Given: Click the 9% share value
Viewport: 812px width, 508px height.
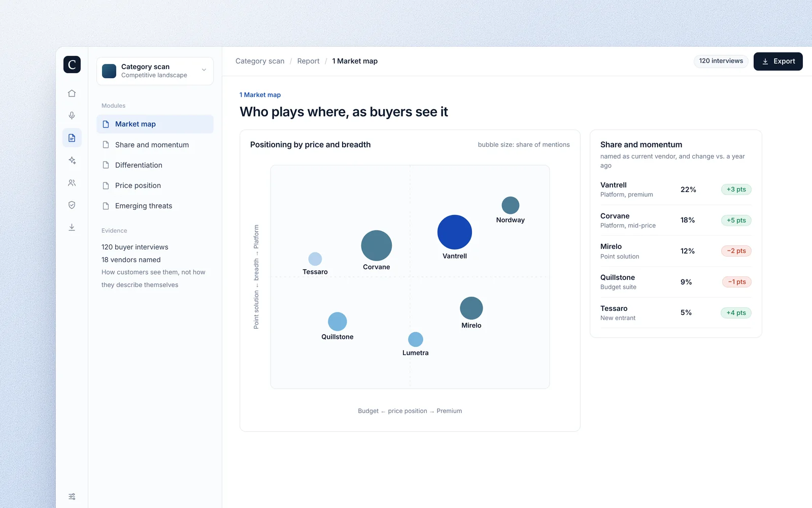Looking at the screenshot, I should pyautogui.click(x=686, y=282).
